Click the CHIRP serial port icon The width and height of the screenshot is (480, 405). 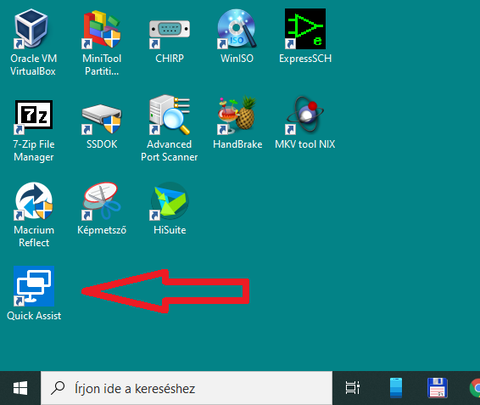pyautogui.click(x=169, y=33)
